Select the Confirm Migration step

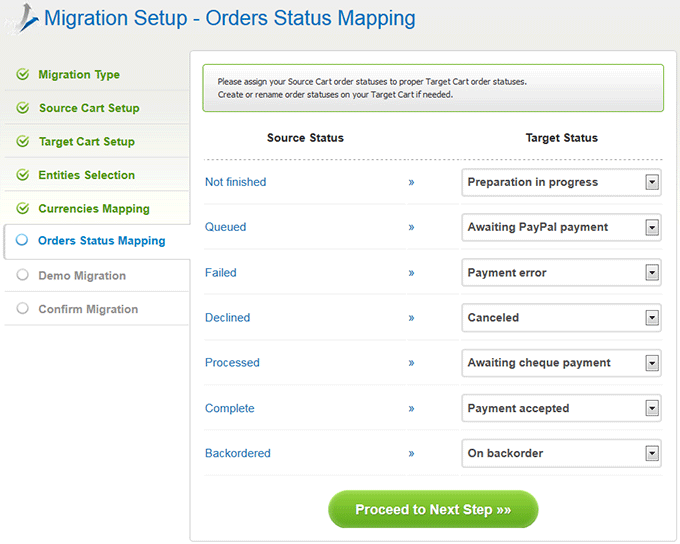coord(88,309)
